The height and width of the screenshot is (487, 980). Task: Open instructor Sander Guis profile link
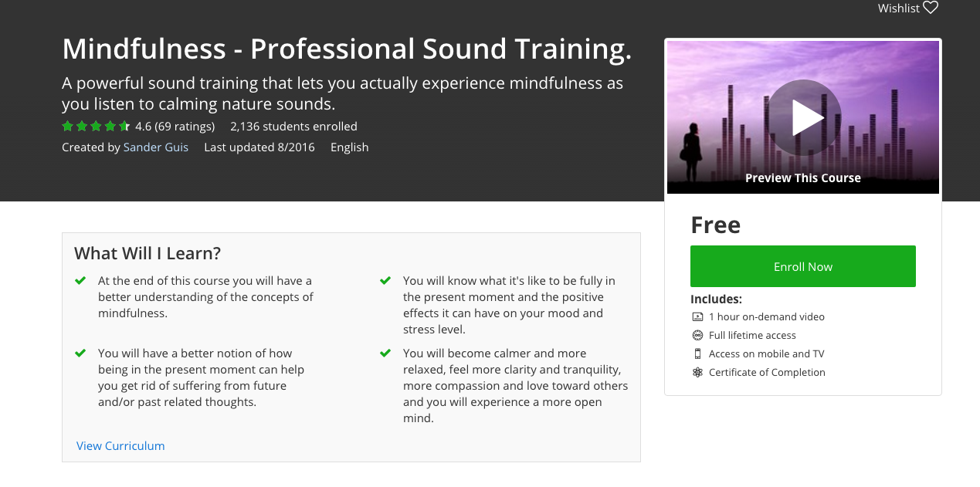click(x=155, y=147)
